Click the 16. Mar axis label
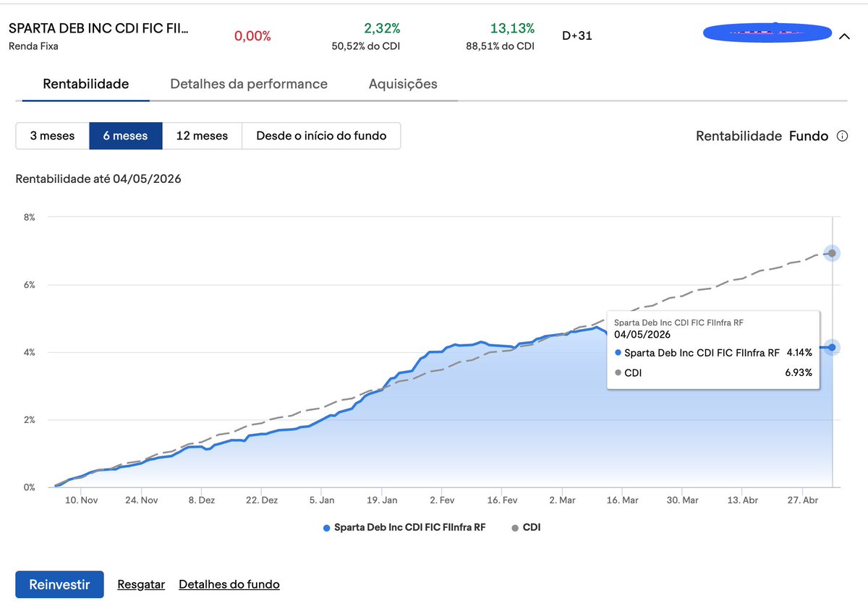The height and width of the screenshot is (611, 868). (623, 500)
